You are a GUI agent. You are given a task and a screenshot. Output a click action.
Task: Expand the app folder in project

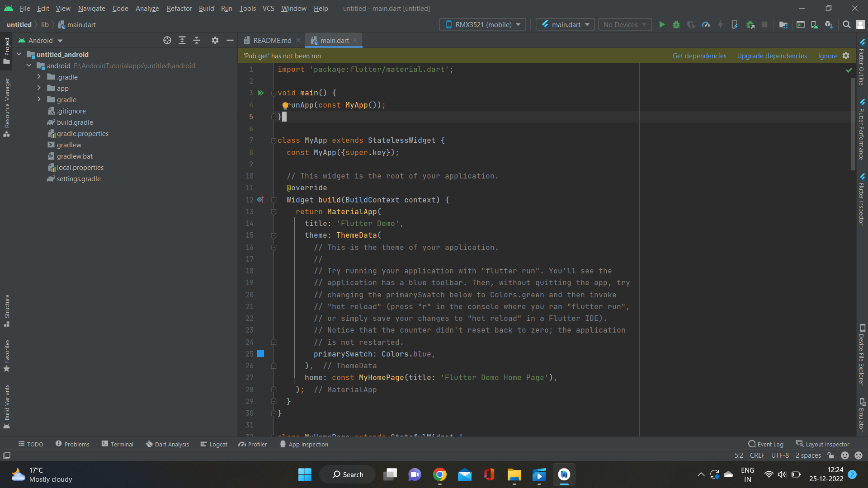pos(39,88)
